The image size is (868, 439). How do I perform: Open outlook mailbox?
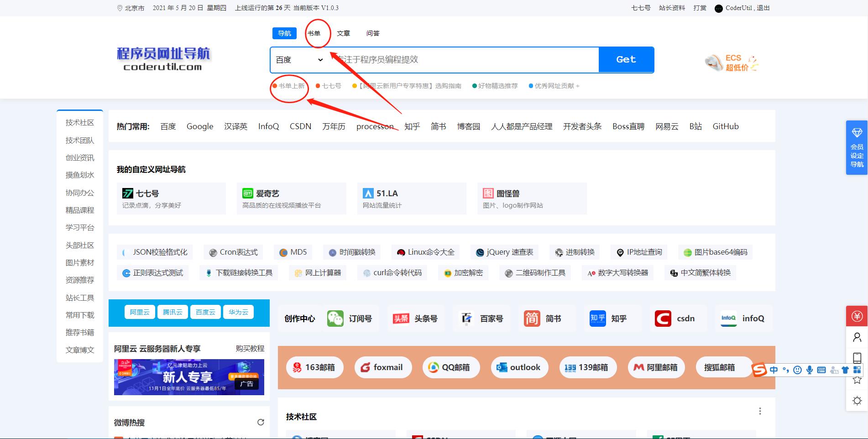(x=519, y=367)
